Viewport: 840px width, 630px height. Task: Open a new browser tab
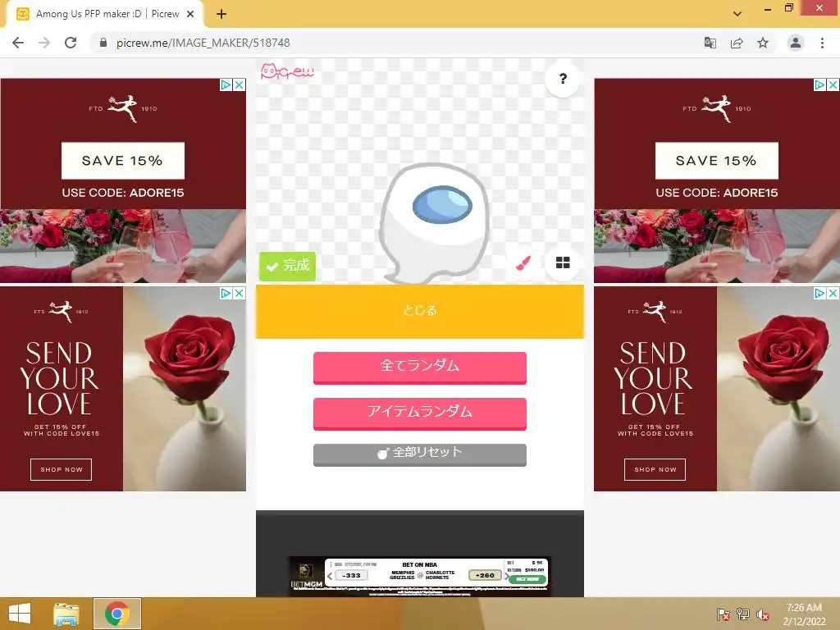(221, 14)
